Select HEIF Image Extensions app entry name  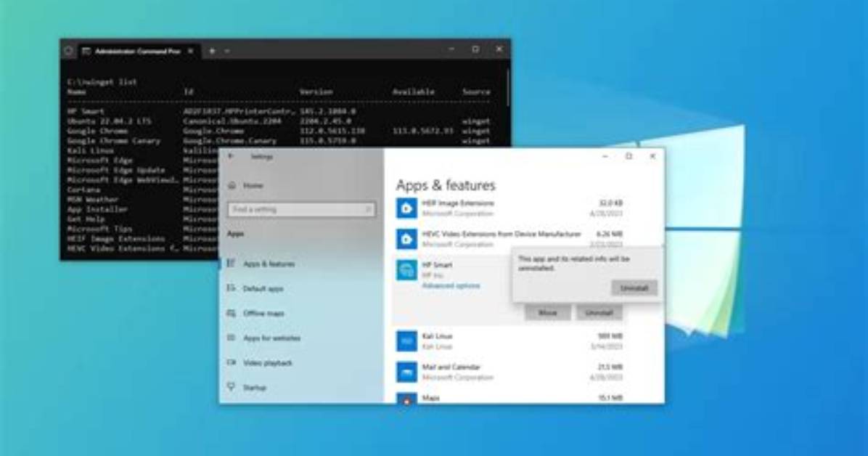click(x=458, y=203)
